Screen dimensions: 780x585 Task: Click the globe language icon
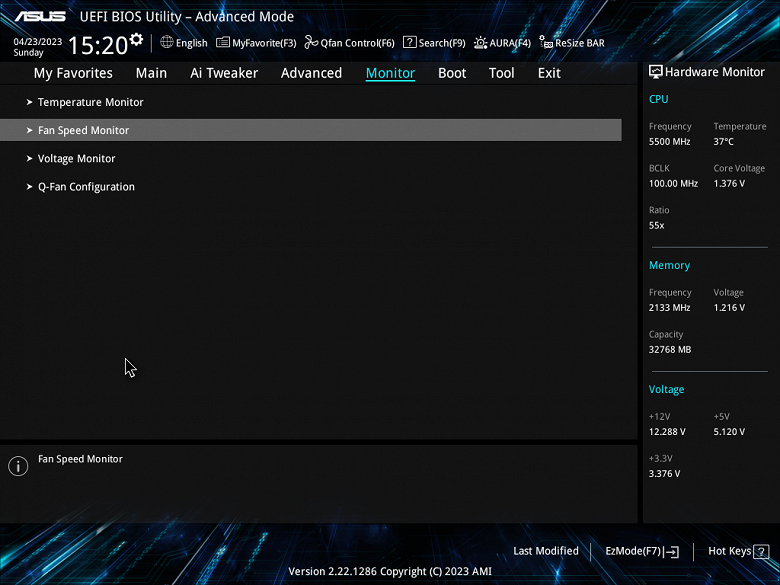coord(167,42)
